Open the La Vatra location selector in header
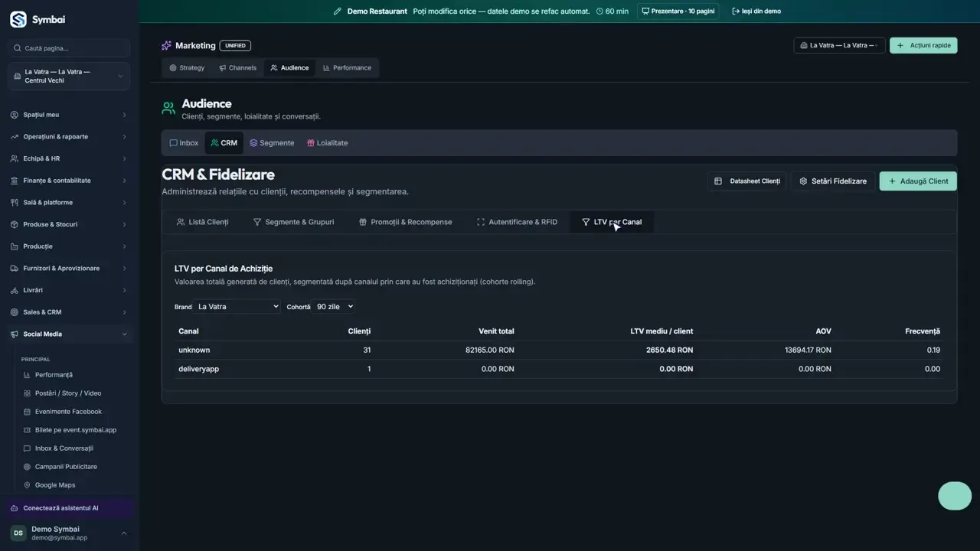Screen dimensions: 980x551 click(x=839, y=45)
